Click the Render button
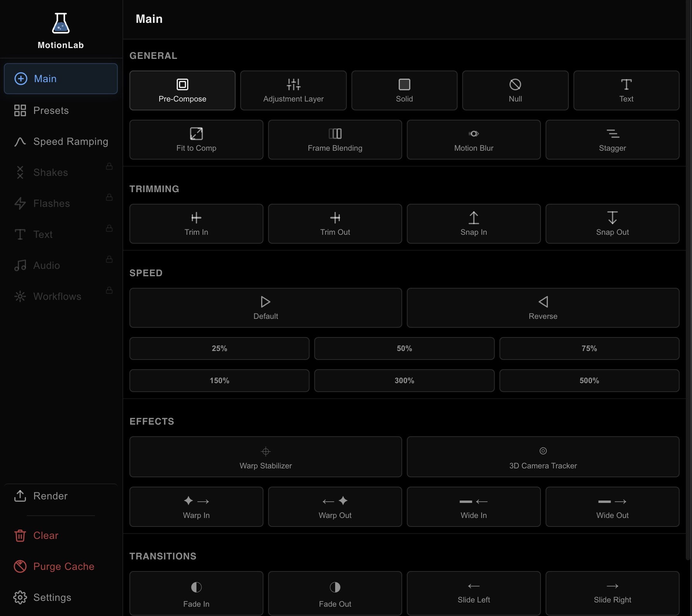 (x=50, y=496)
